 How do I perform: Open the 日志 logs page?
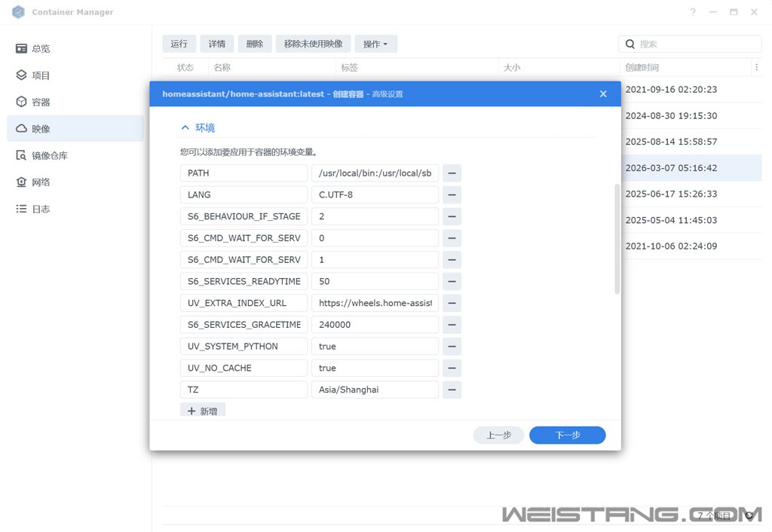(x=41, y=209)
